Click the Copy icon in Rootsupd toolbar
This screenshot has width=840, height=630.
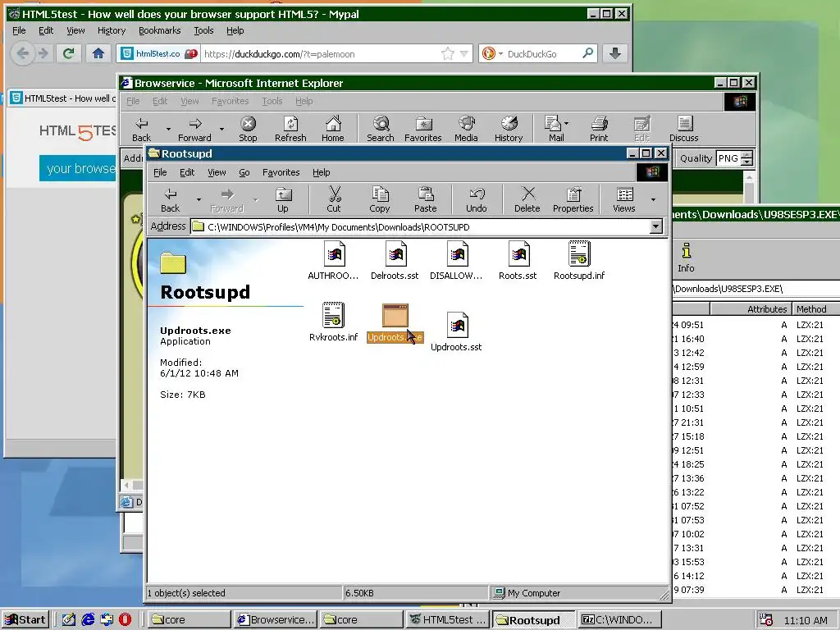click(379, 200)
